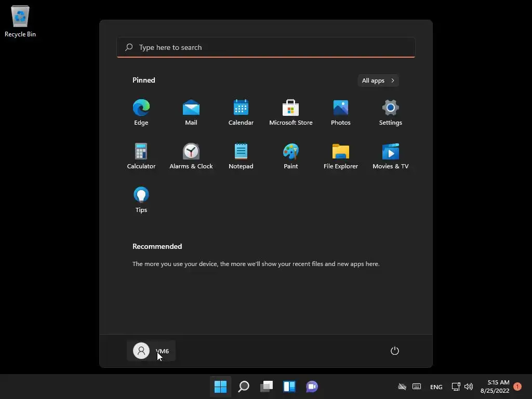This screenshot has width=532, height=399.
Task: Click the cloud sync tray icon
Action: [x=402, y=387]
